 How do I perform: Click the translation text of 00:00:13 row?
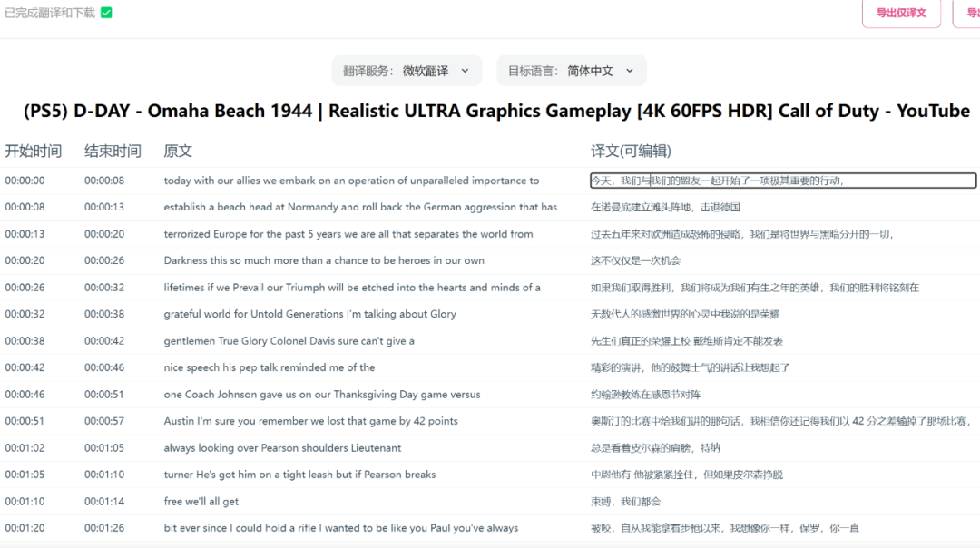[743, 234]
